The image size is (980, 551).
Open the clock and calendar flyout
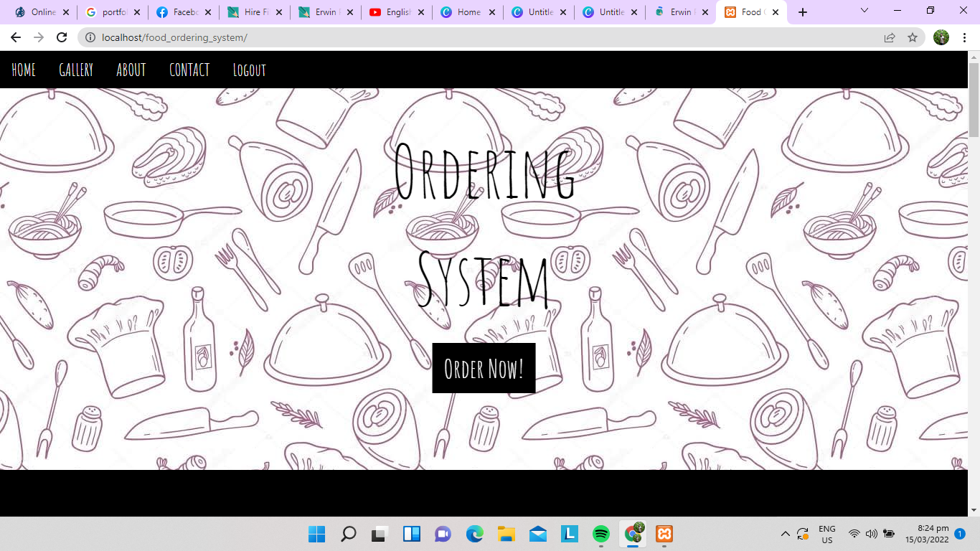click(927, 534)
